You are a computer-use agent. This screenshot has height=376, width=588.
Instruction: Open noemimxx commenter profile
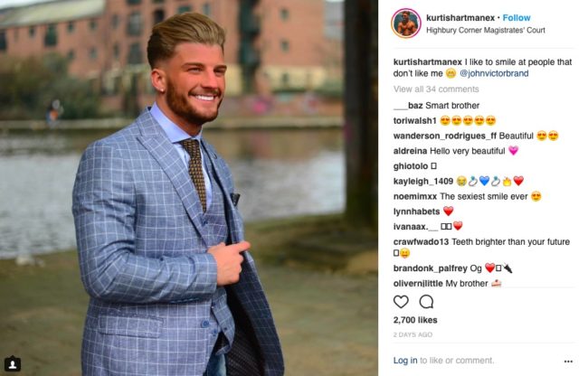click(x=415, y=196)
